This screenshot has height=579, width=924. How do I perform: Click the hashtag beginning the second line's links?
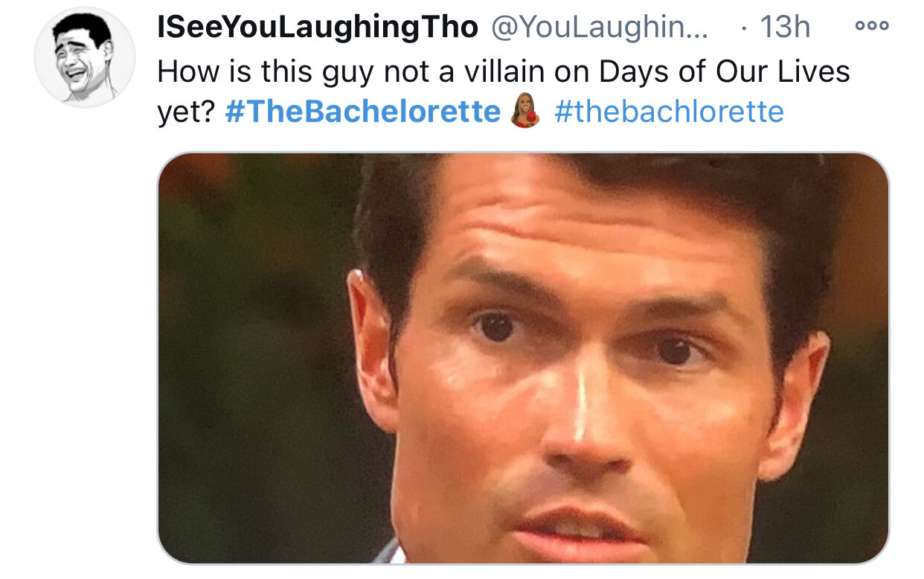click(363, 112)
